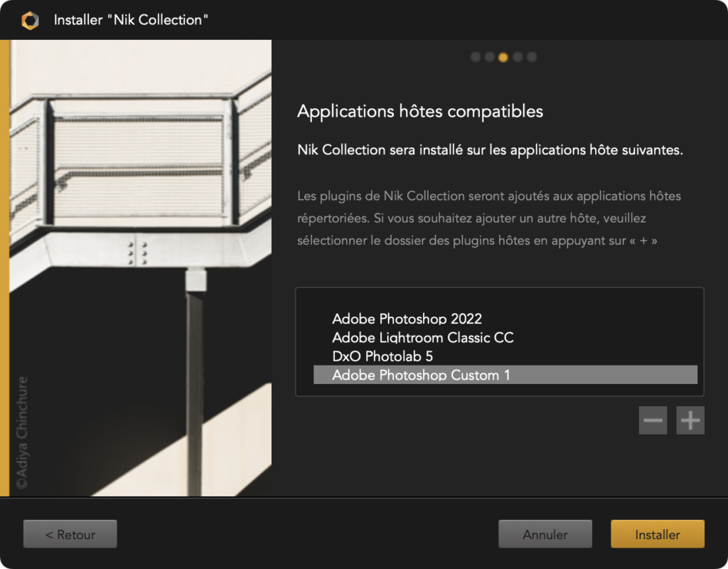Viewport: 728px width, 569px height.
Task: Select Adobe Photoshop Custom 1 row
Action: pos(505,375)
